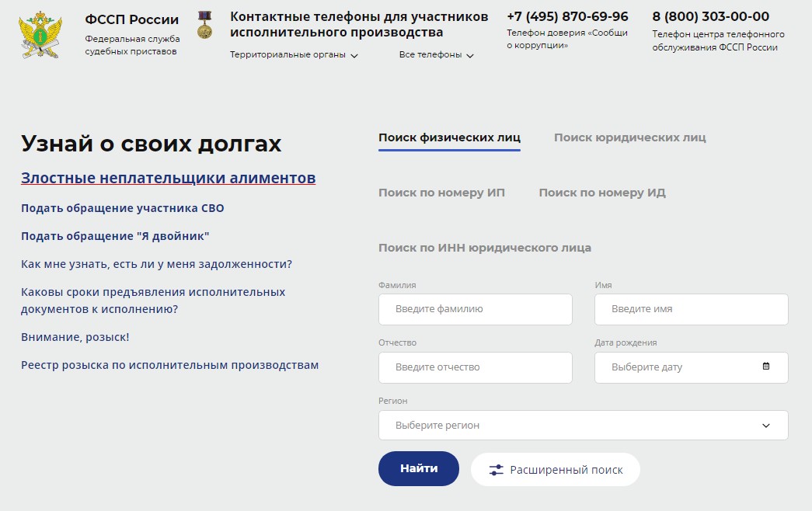This screenshot has width=812, height=511.
Task: Select the Поиск физических лиц tab
Action: point(449,137)
